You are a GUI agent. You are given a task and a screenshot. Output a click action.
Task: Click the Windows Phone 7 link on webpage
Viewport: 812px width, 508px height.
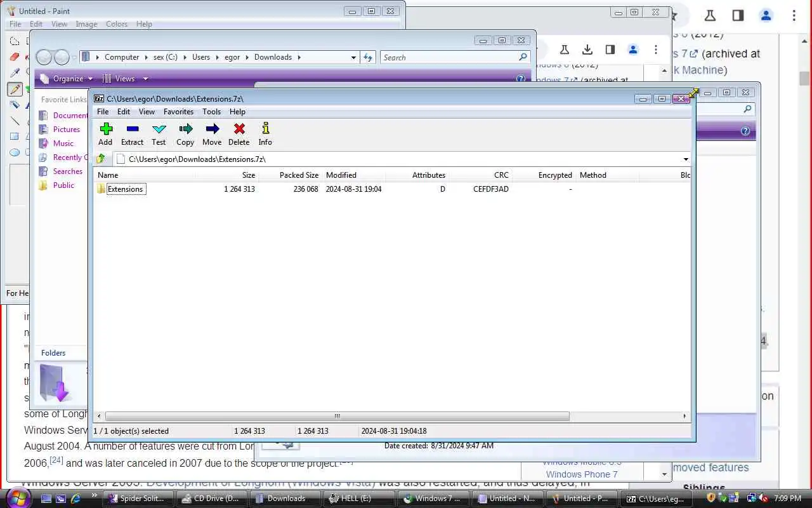tap(582, 474)
